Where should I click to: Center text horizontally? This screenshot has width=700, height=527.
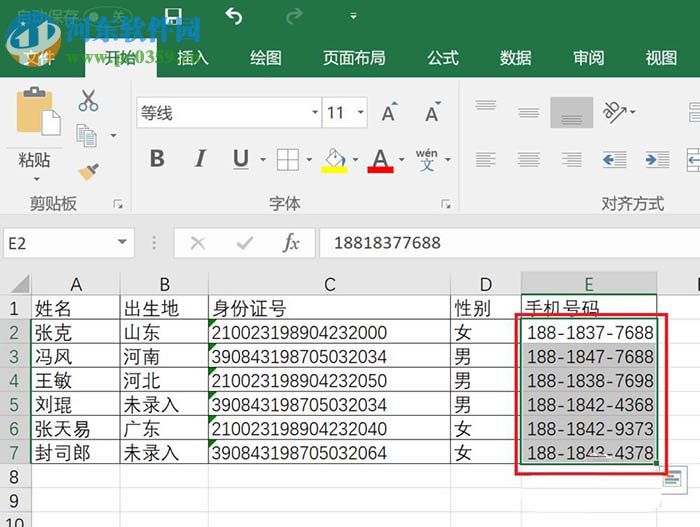tap(529, 159)
